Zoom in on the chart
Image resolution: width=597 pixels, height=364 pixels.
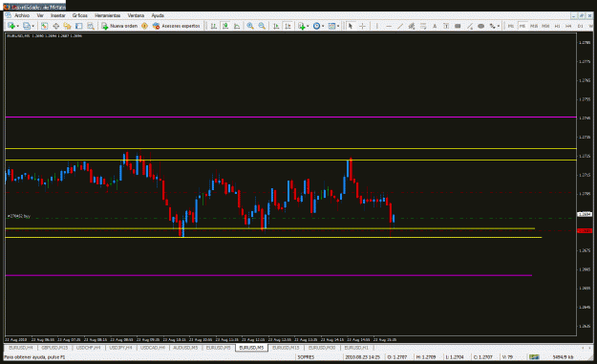pos(250,26)
